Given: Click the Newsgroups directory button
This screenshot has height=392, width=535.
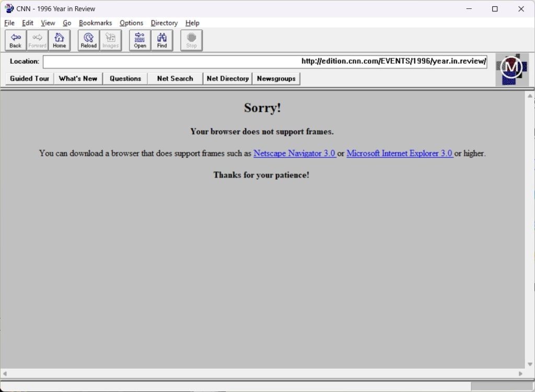Looking at the screenshot, I should click(276, 78).
